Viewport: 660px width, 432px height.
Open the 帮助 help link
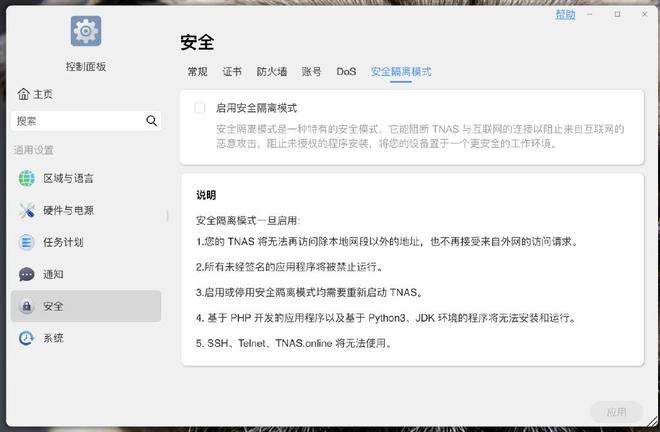point(565,14)
